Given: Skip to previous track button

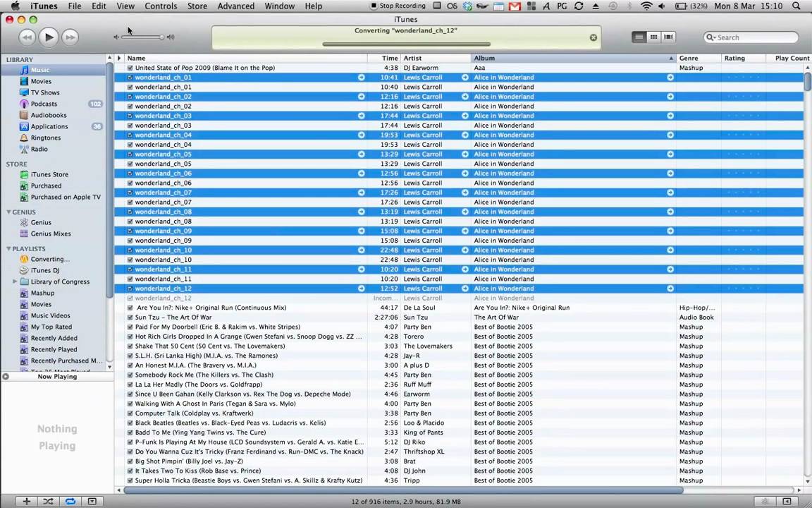Looking at the screenshot, I should [27, 37].
